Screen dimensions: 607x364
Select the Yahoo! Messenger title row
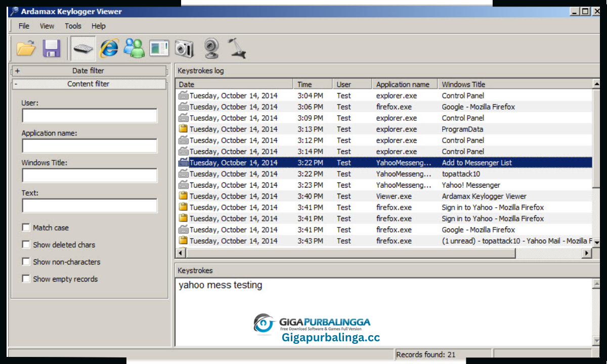pyautogui.click(x=384, y=185)
